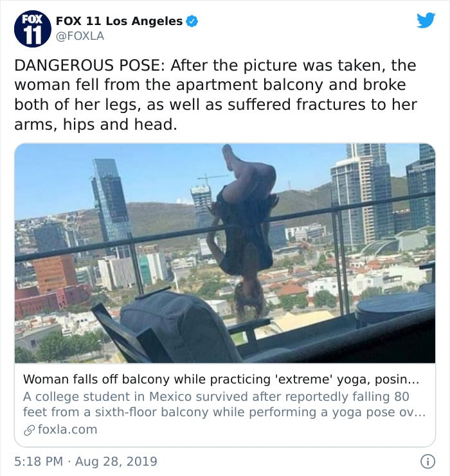Click the upside-down woman in the photo
Viewport: 450px width, 476px height.
pyautogui.click(x=243, y=231)
